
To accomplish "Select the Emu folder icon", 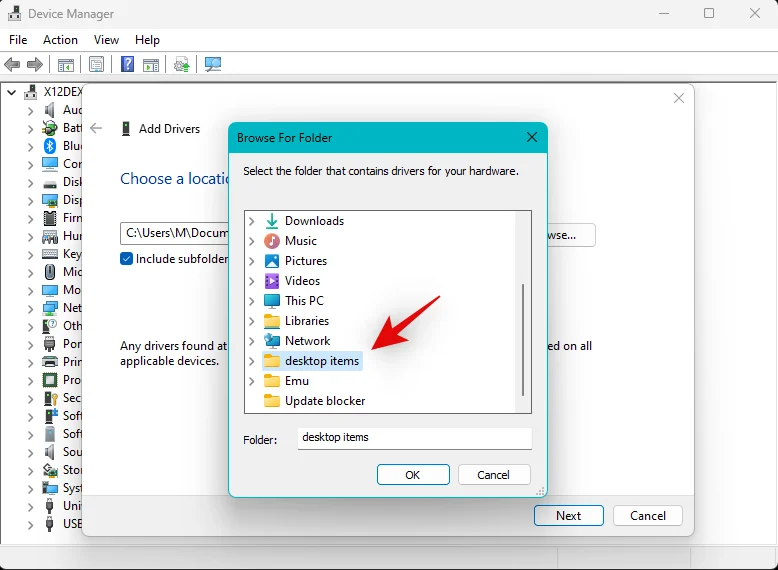I will pyautogui.click(x=272, y=380).
